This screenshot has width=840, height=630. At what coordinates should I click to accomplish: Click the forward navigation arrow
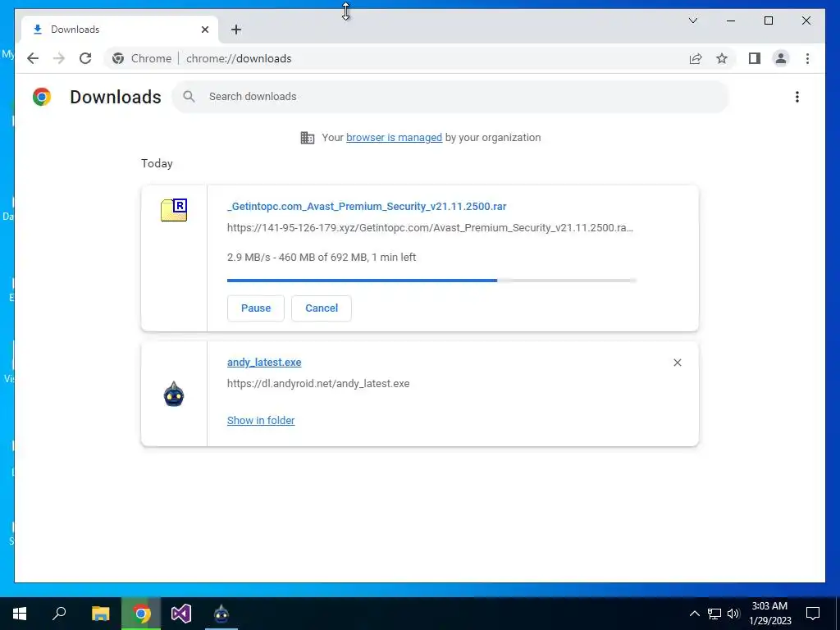(59, 58)
